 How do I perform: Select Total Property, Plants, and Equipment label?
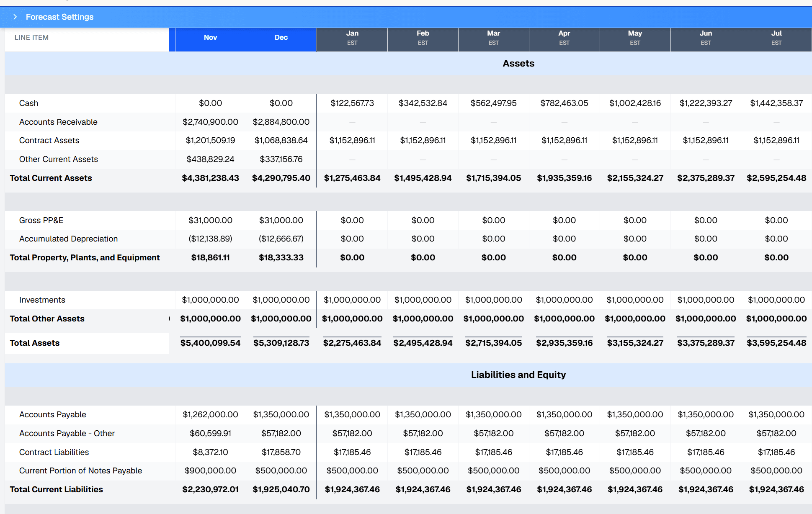click(x=85, y=257)
